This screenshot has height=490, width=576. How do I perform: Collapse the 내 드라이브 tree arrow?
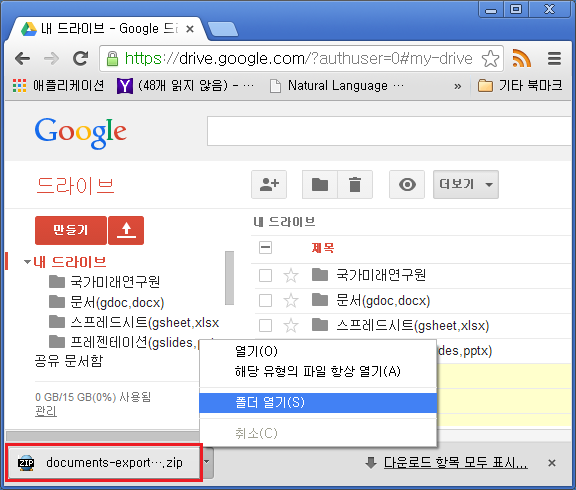point(27,262)
